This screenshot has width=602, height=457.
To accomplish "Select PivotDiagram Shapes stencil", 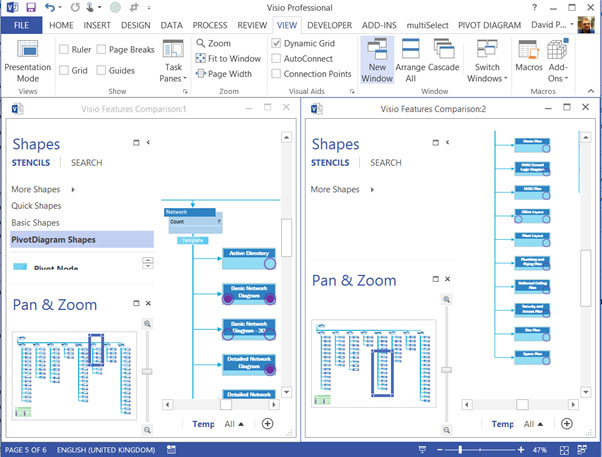I will (x=82, y=239).
